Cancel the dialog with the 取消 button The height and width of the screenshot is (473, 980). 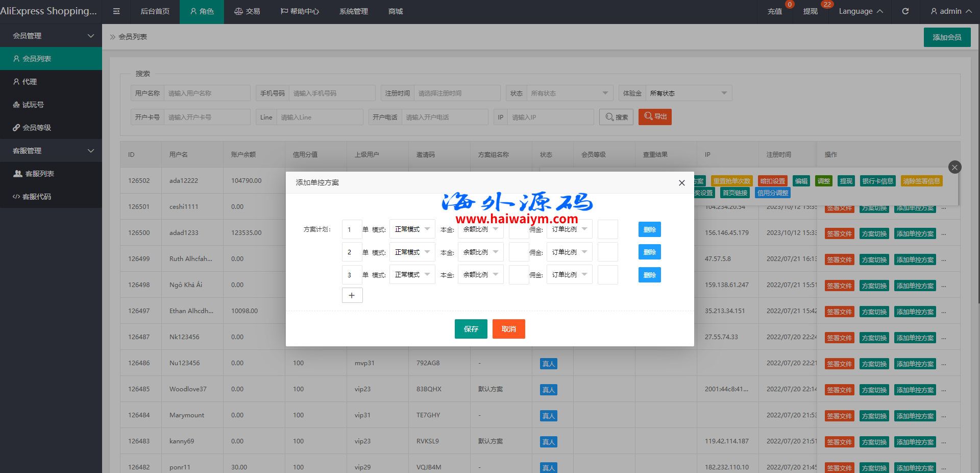508,329
